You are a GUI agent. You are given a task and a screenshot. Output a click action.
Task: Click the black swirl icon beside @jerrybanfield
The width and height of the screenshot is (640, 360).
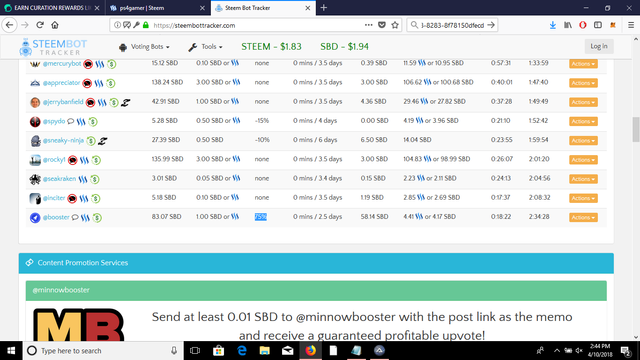pyautogui.click(x=125, y=102)
